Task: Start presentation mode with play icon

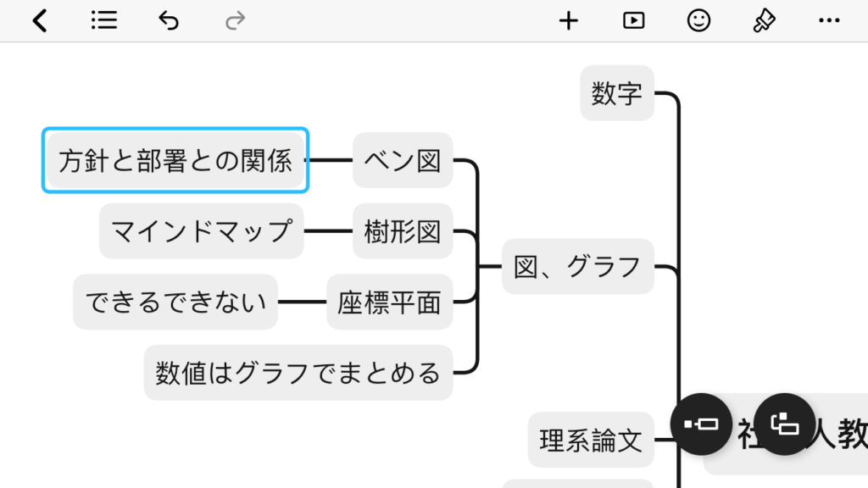Action: [x=634, y=20]
